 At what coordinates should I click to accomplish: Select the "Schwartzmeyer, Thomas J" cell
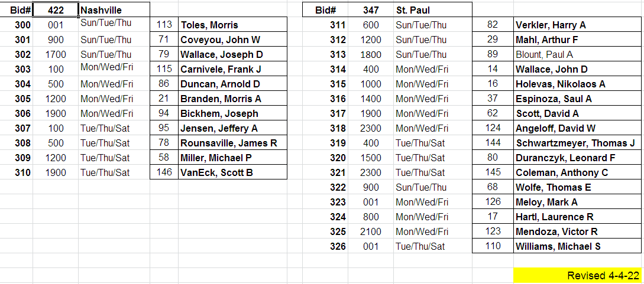point(575,143)
